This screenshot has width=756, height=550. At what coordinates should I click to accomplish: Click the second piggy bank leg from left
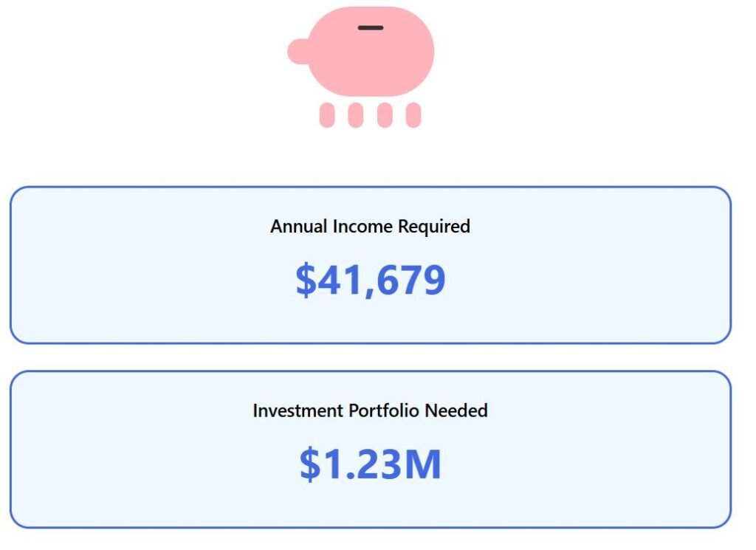click(356, 115)
